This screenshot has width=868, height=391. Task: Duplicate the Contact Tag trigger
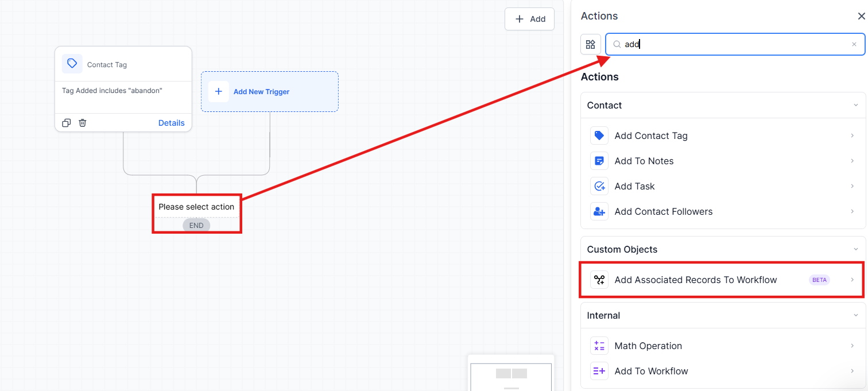(67, 123)
